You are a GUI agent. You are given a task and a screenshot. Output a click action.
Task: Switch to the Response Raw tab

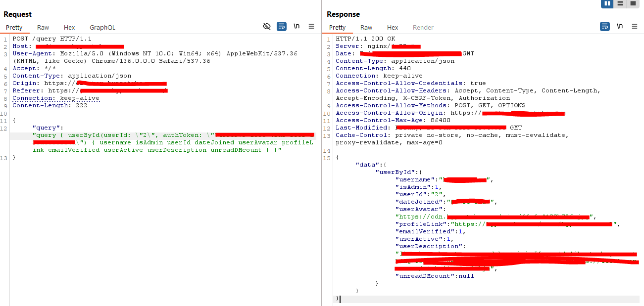366,28
